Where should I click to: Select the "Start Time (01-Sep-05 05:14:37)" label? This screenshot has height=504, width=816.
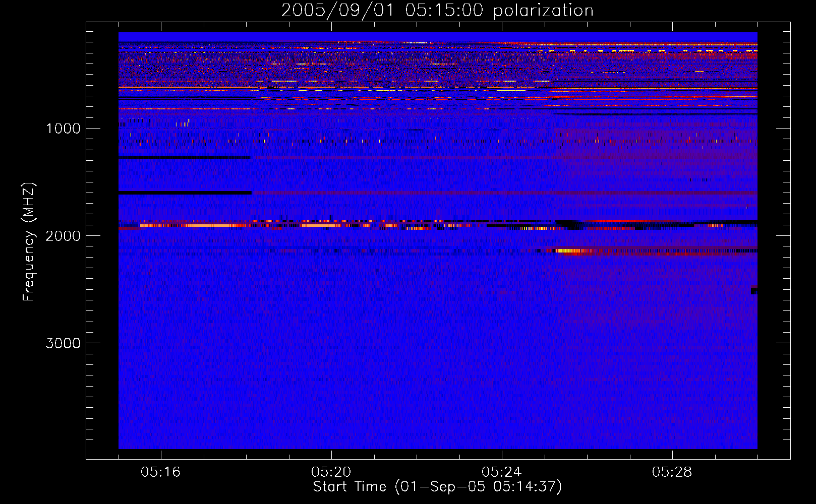437,487
